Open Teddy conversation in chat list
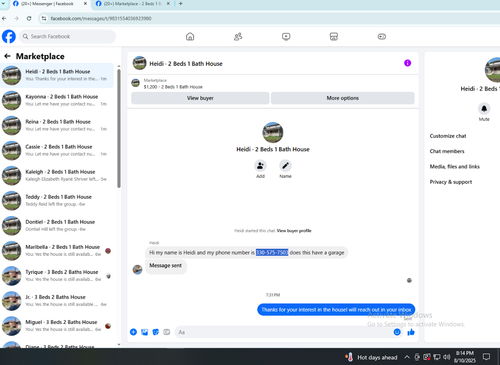 coord(57,200)
